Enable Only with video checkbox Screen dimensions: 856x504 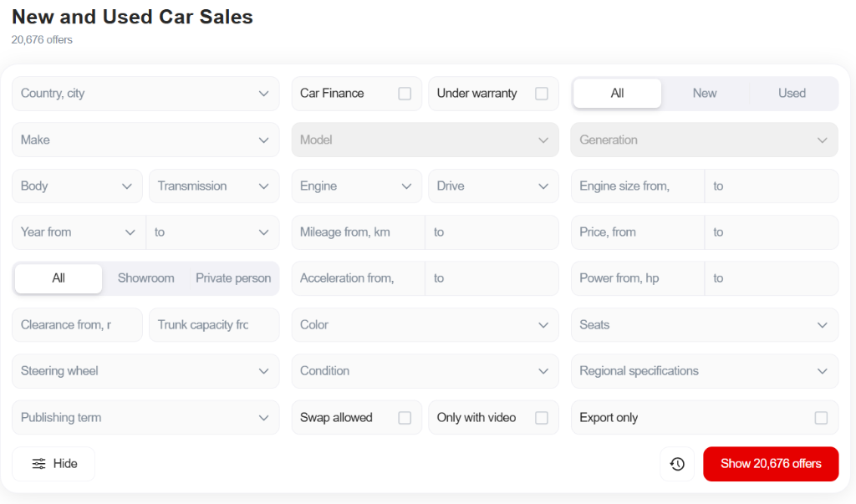542,418
